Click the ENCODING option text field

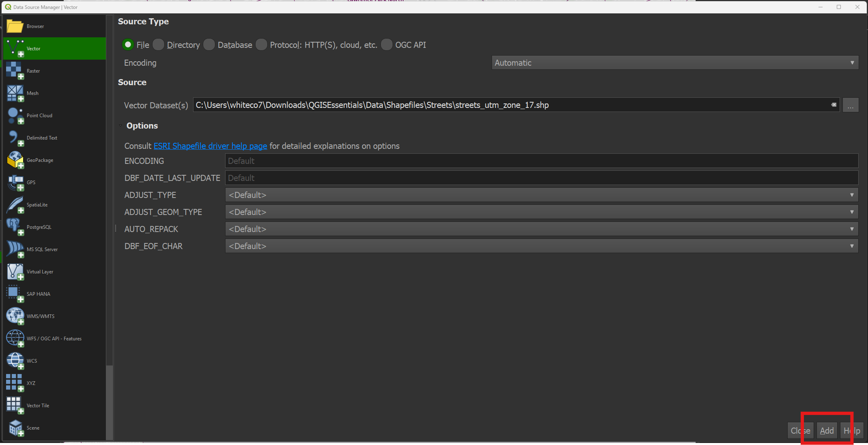click(x=541, y=161)
